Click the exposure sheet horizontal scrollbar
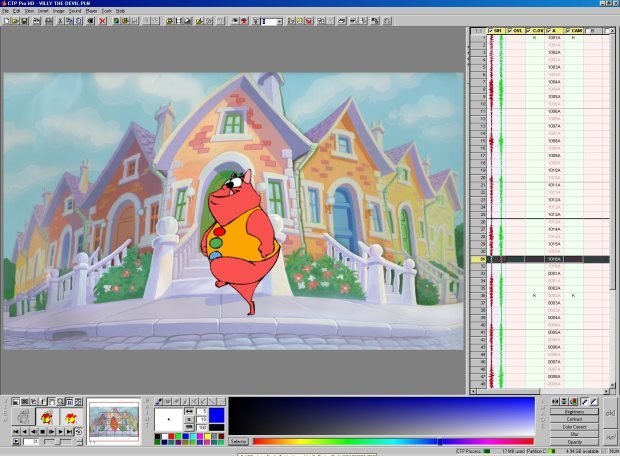The image size is (620, 456). pos(540,391)
